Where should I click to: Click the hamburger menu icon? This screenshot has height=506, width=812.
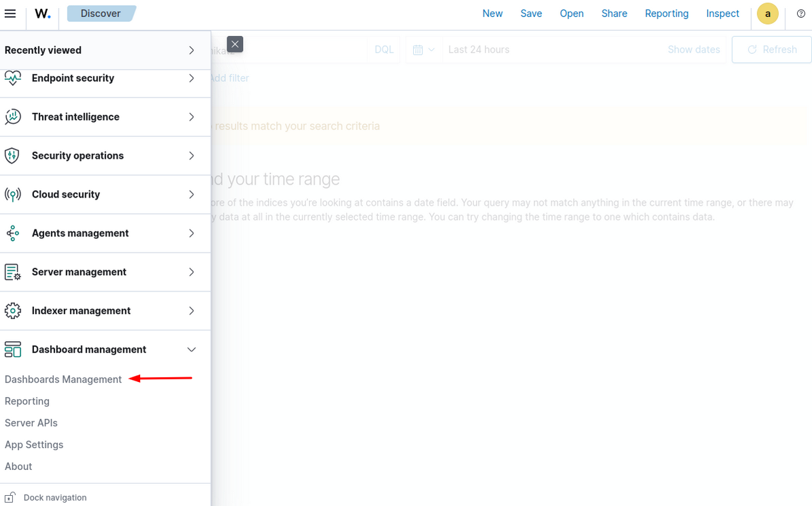(10, 14)
